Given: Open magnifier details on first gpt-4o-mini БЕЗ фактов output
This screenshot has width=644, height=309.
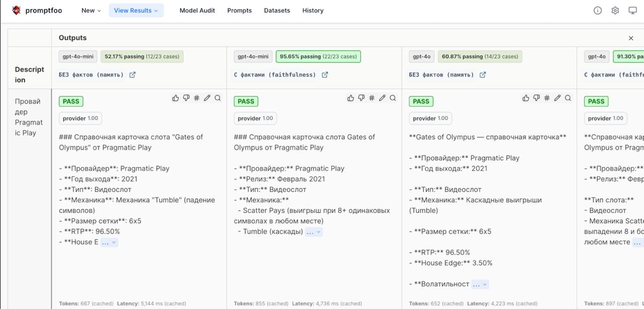Looking at the screenshot, I should (218, 98).
